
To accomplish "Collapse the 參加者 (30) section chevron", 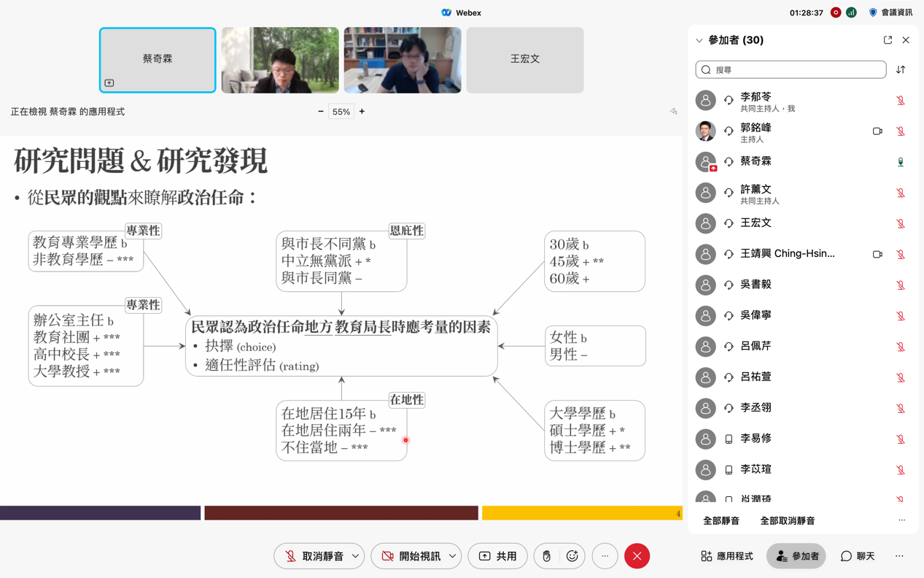I will [x=699, y=41].
